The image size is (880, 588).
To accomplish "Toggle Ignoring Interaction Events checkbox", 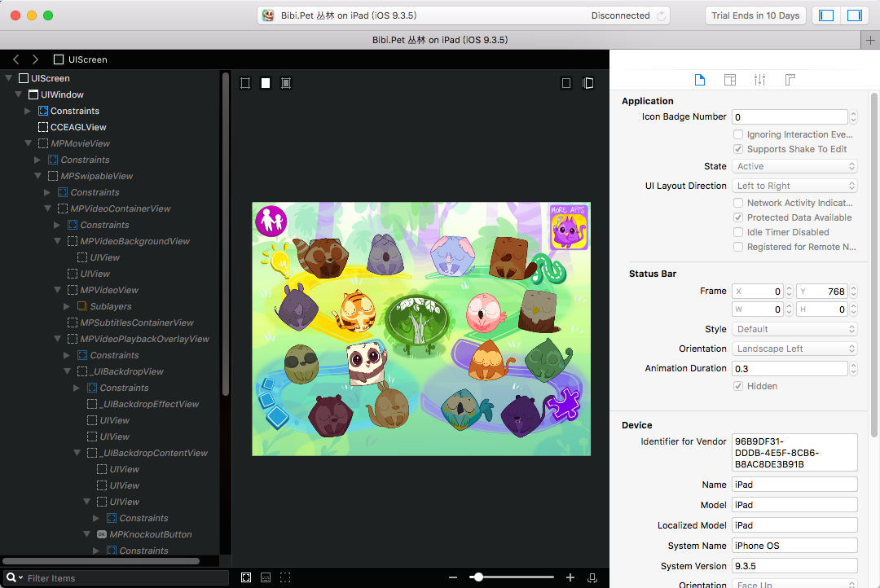I will (x=738, y=134).
